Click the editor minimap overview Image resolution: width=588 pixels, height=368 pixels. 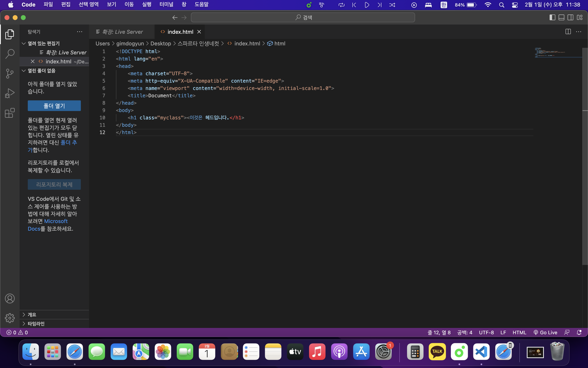coord(558,53)
